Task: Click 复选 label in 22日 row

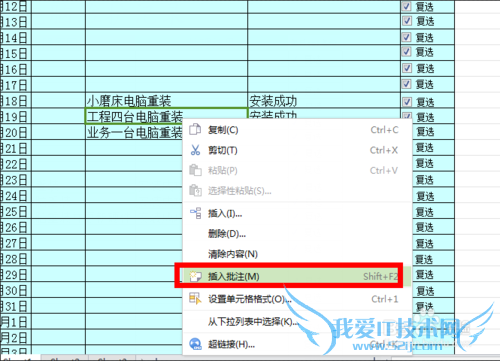Action: pos(425,163)
